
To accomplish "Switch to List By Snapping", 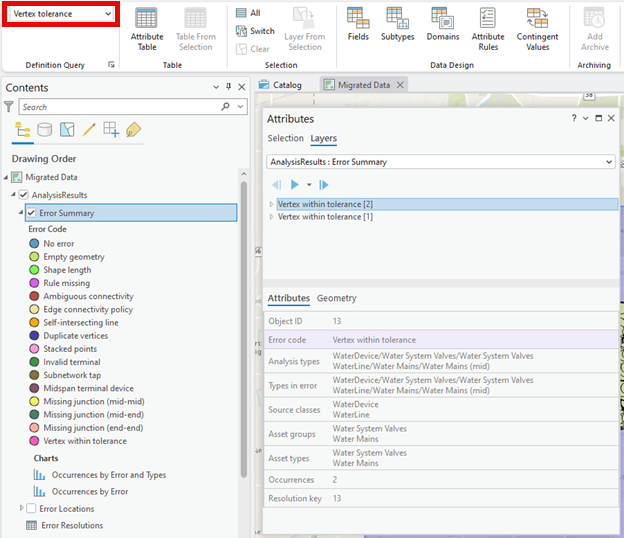I will tap(111, 130).
